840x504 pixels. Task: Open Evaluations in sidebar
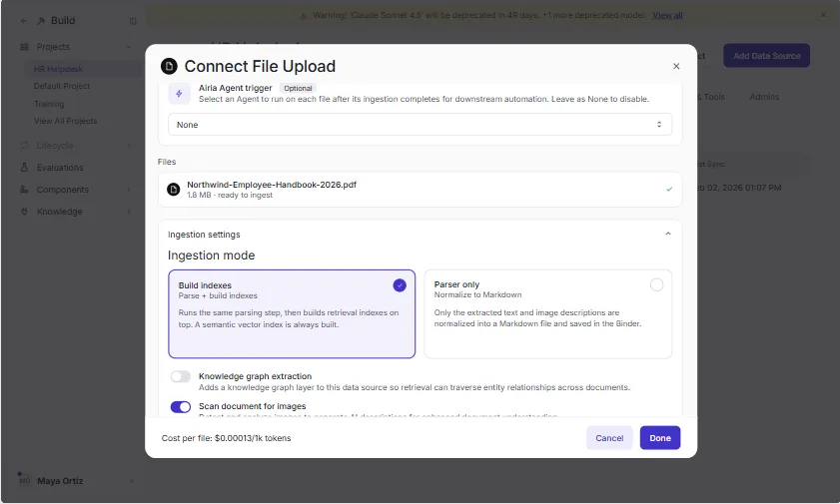tap(60, 168)
